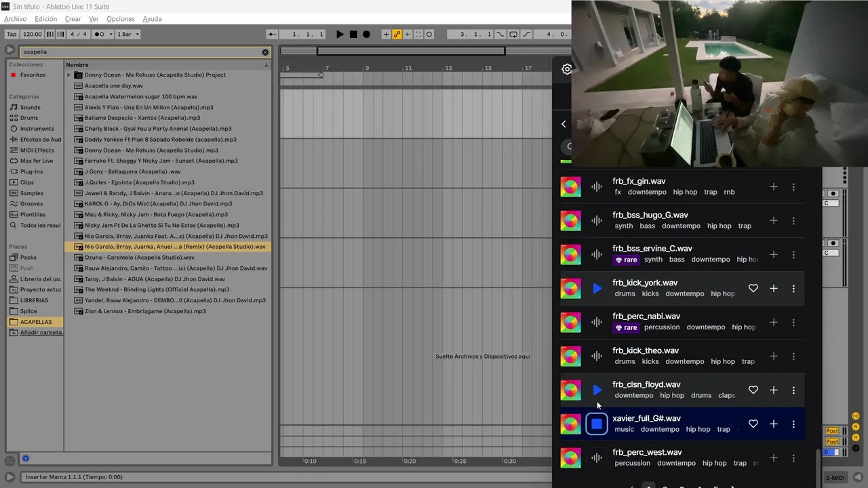Open the Crear menu

73,19
